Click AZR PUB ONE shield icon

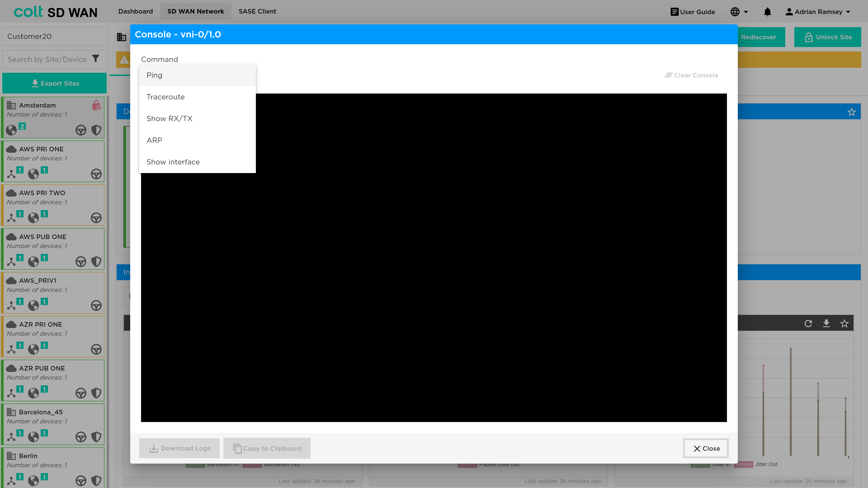pyautogui.click(x=96, y=393)
